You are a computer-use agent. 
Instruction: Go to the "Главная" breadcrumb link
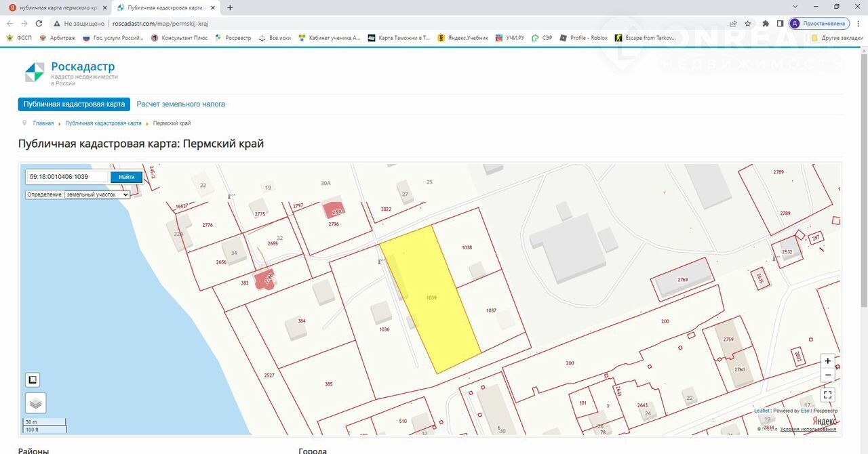point(43,123)
